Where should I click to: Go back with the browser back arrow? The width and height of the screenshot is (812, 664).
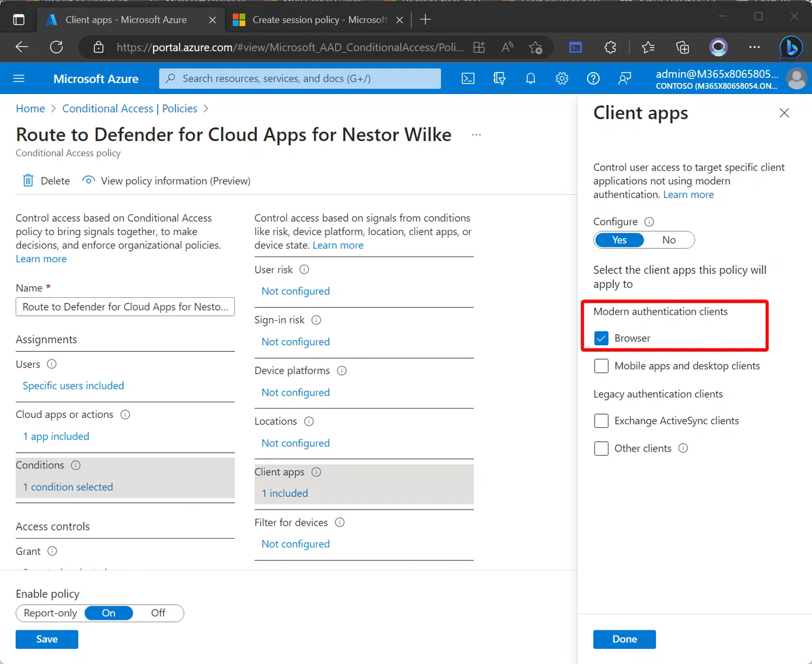[22, 47]
